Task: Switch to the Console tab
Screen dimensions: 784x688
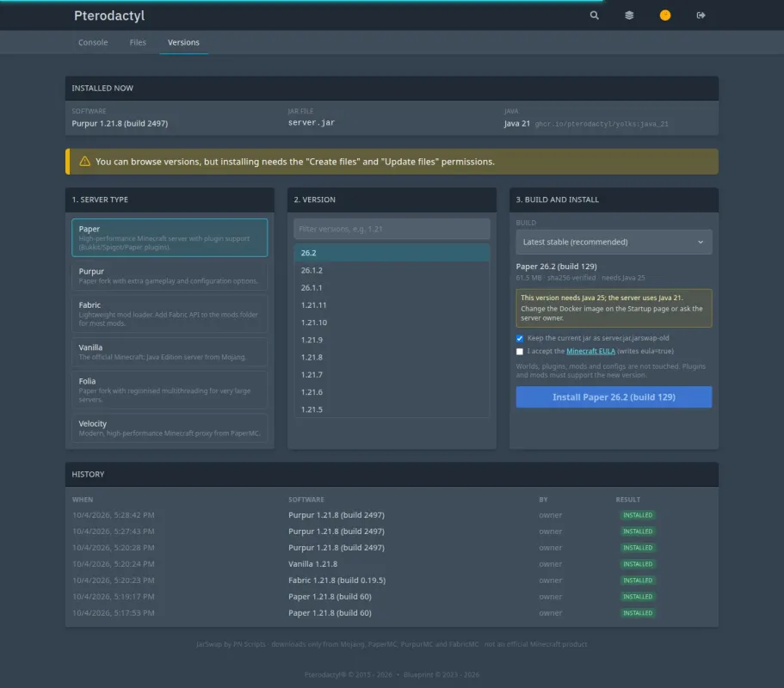Action: 93,42
